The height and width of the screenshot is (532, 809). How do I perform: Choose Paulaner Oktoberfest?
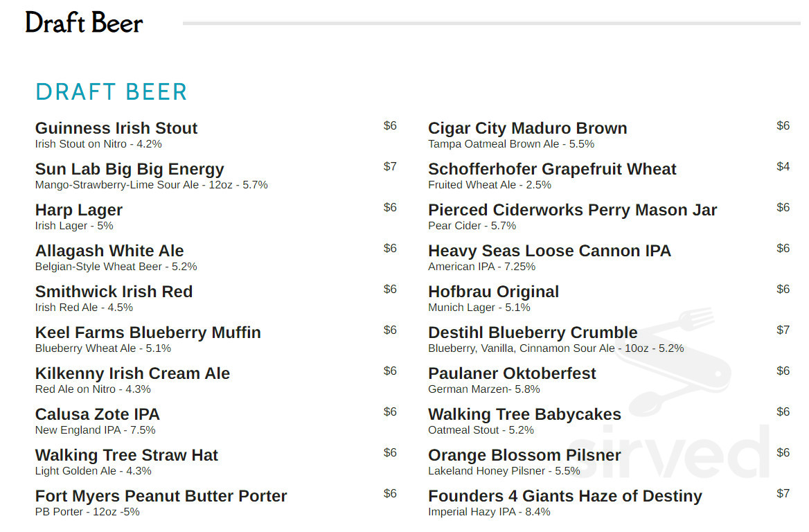click(512, 373)
